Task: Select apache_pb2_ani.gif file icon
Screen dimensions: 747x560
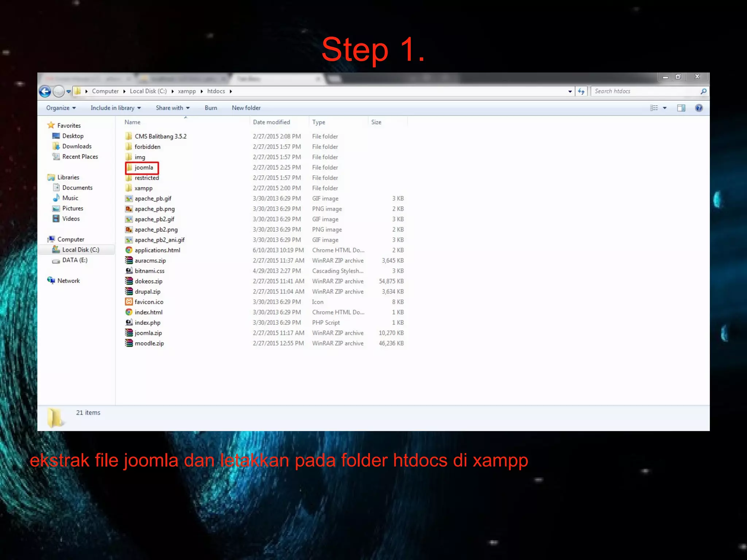Action: pos(129,240)
